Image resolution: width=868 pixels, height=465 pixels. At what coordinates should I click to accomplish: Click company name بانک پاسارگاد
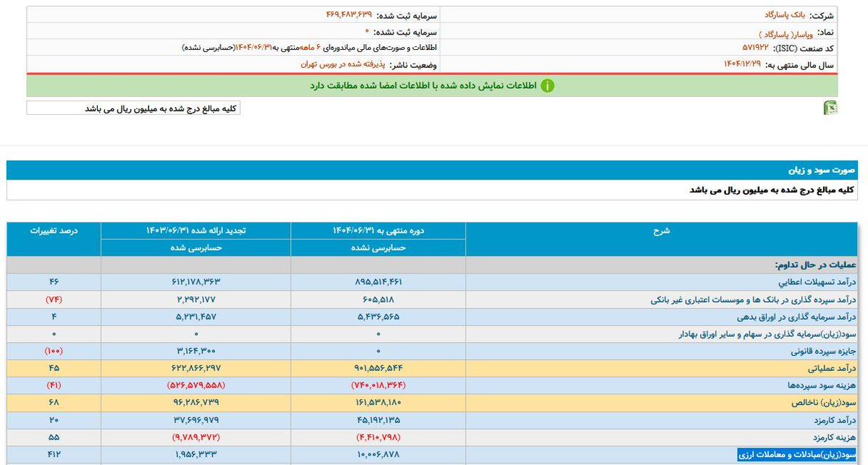click(x=785, y=15)
